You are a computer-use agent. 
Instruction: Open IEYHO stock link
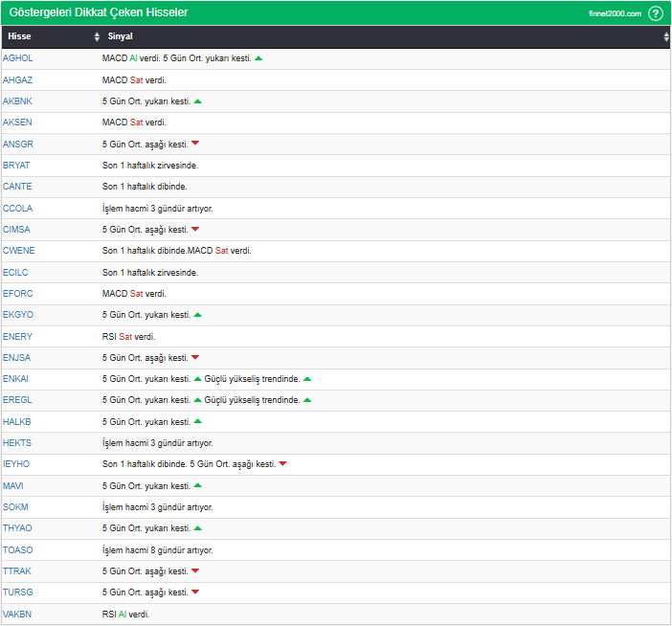click(x=16, y=464)
